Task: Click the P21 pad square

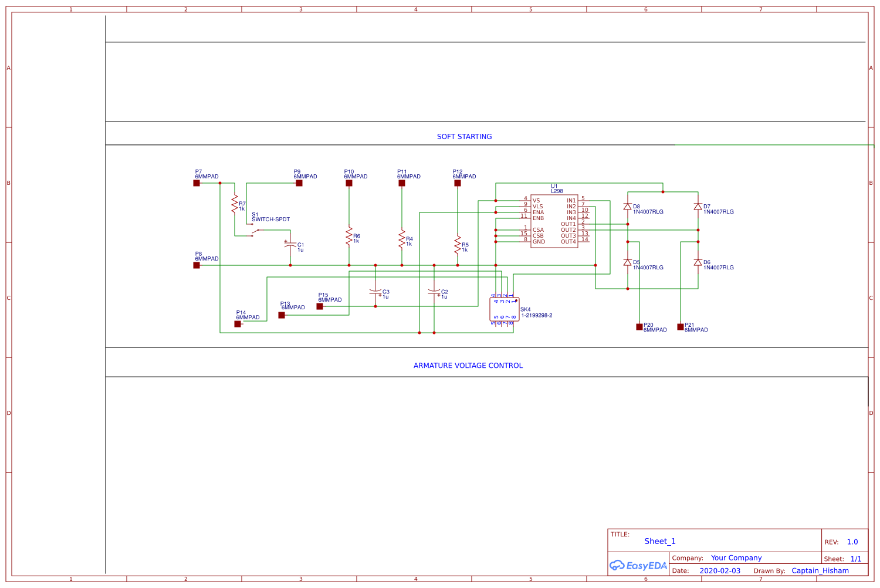Action: (681, 327)
